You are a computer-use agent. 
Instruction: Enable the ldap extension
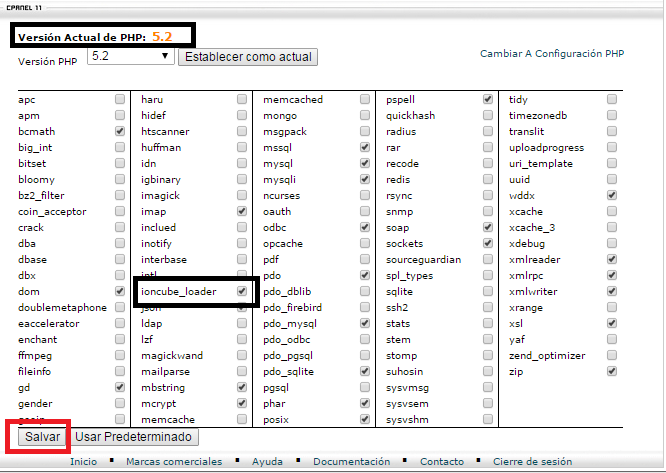point(242,323)
